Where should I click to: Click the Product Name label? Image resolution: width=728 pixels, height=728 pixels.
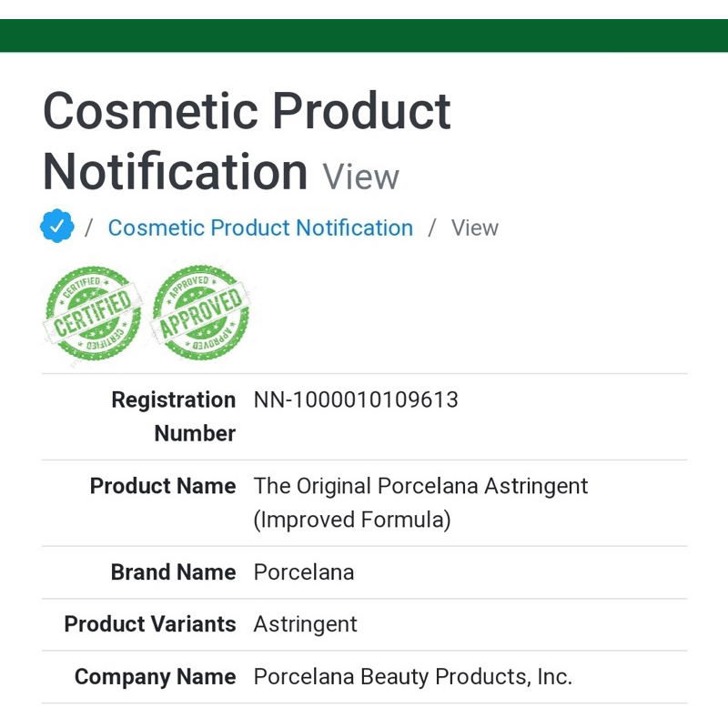pos(163,486)
